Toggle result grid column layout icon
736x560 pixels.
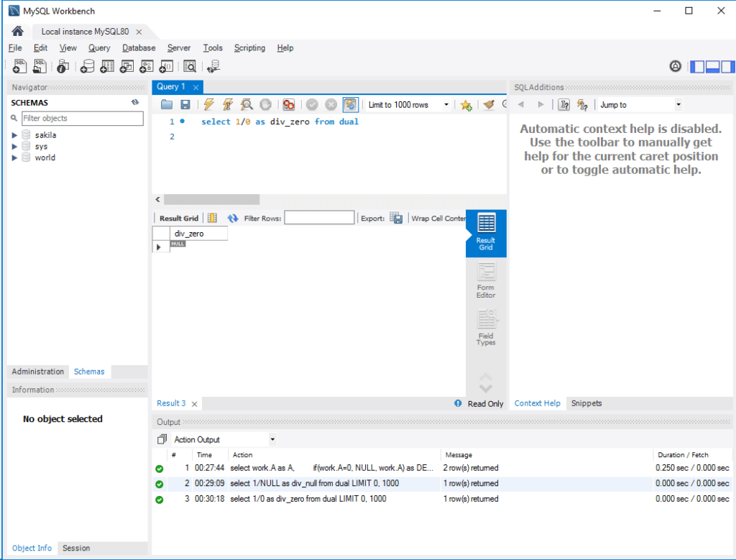point(212,219)
